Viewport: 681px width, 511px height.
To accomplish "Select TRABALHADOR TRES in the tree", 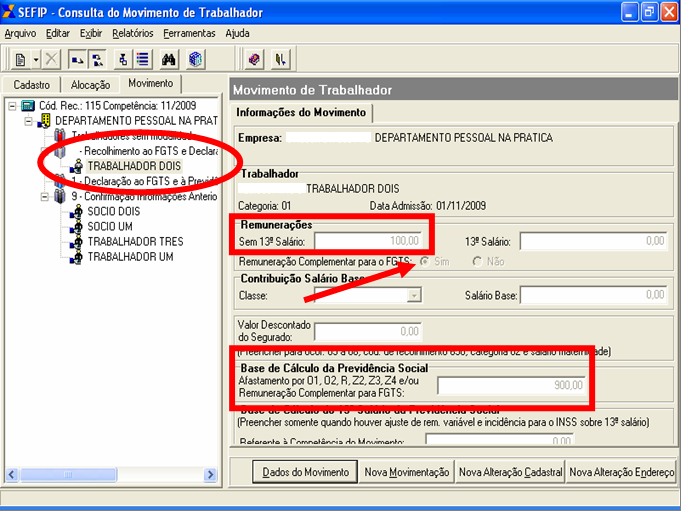I will click(x=136, y=242).
